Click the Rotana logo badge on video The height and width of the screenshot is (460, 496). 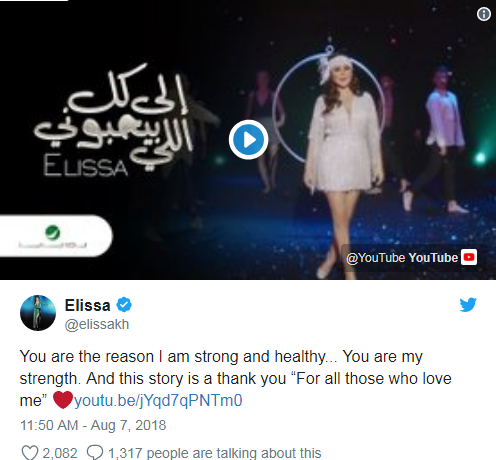tap(54, 236)
